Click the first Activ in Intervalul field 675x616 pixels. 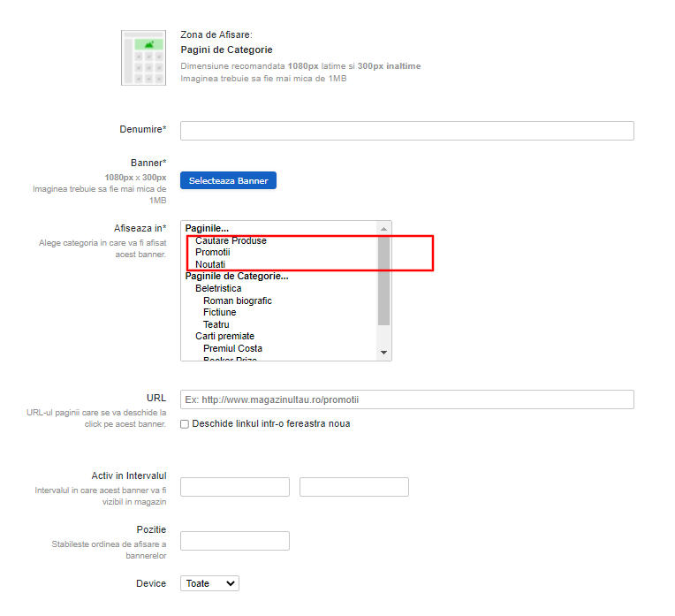[235, 487]
